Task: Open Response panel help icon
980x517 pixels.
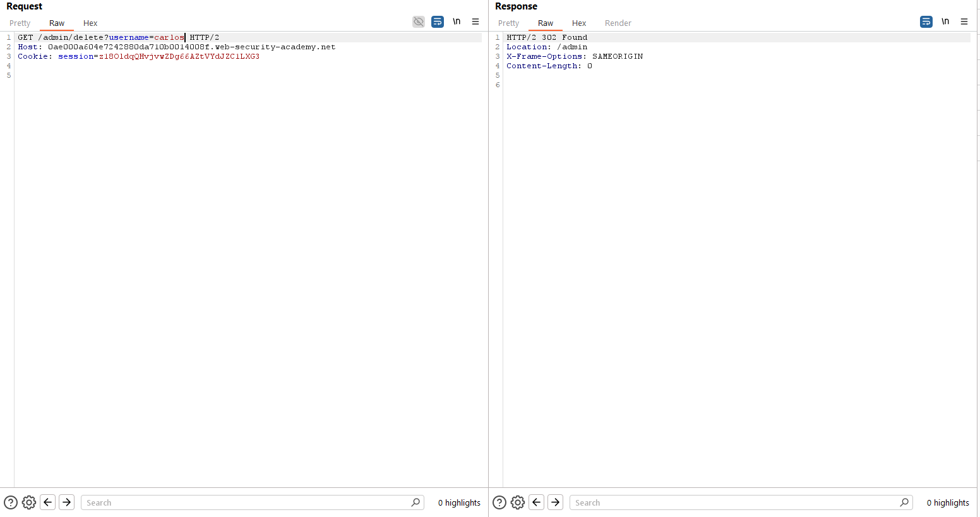Action: coord(499,502)
